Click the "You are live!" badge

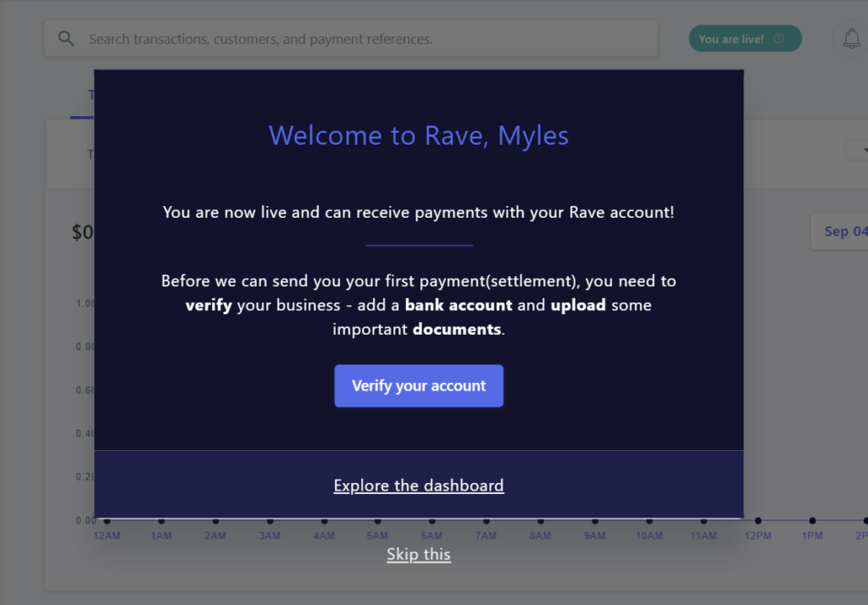click(x=738, y=38)
